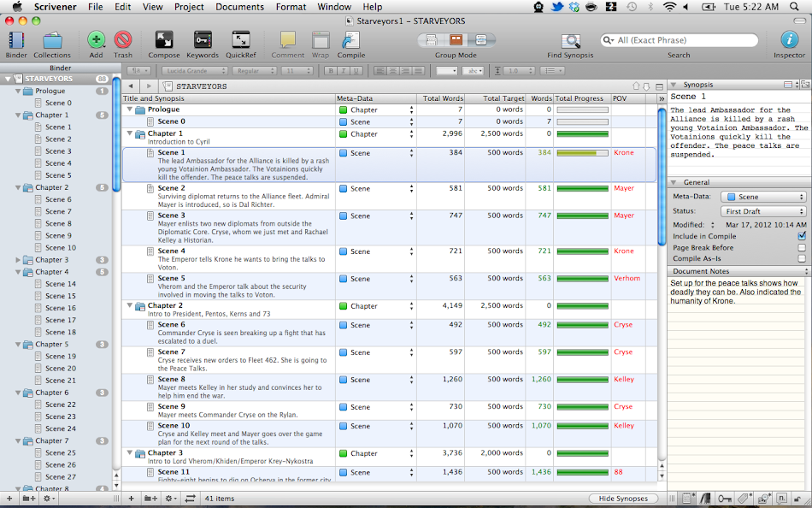The image size is (812, 508).
Task: Click the swap arrows icon in outliner footer
Action: click(x=190, y=498)
